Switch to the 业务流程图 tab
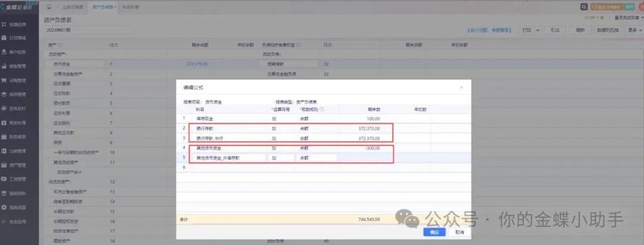 click(73, 7)
